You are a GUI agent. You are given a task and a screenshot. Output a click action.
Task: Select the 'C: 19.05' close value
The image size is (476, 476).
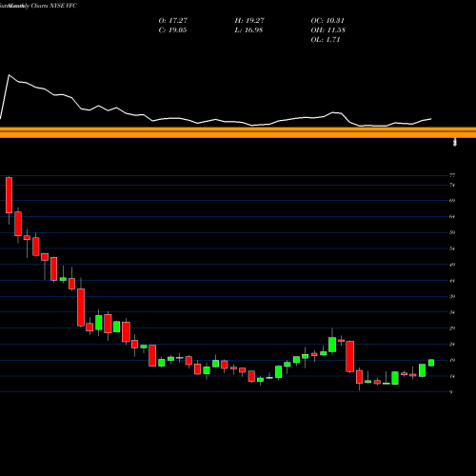[x=172, y=30]
